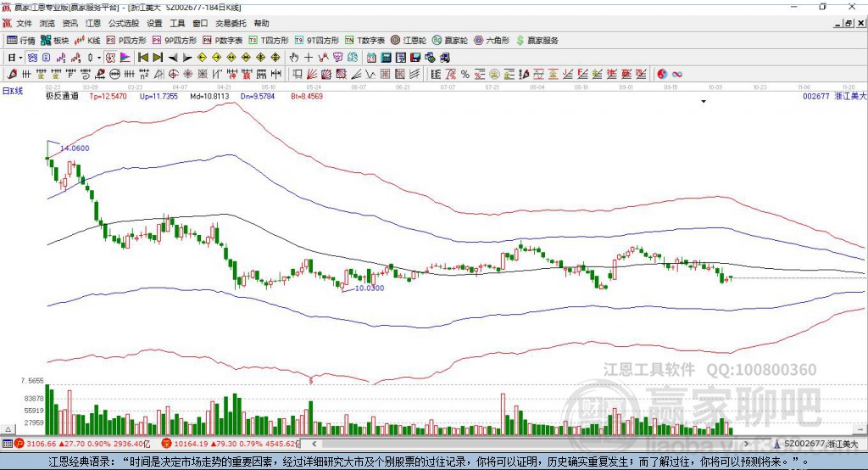Open the calculator icon
The image size is (868, 470).
386,58
